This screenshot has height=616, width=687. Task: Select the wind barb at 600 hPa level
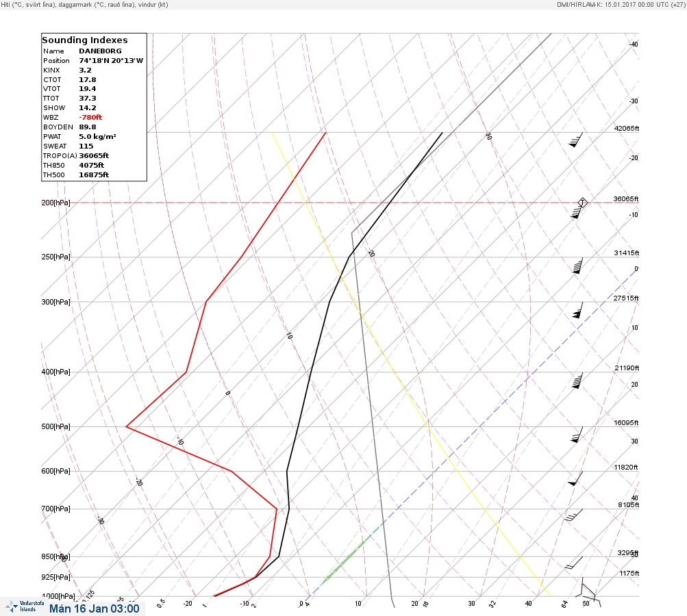(576, 478)
